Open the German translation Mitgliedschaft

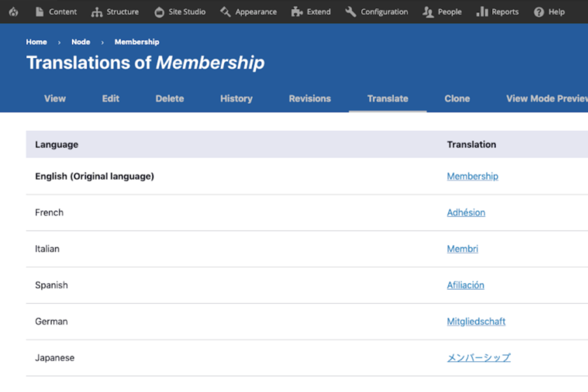(476, 321)
